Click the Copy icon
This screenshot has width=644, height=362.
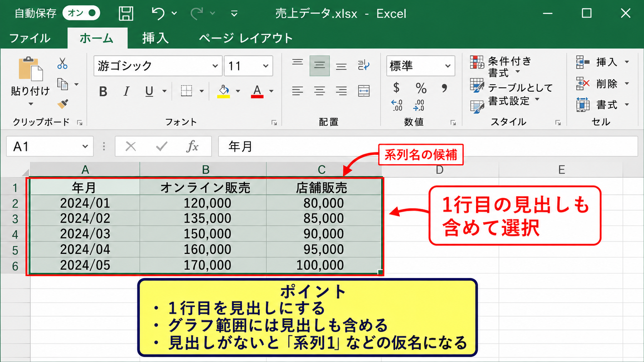tap(62, 84)
